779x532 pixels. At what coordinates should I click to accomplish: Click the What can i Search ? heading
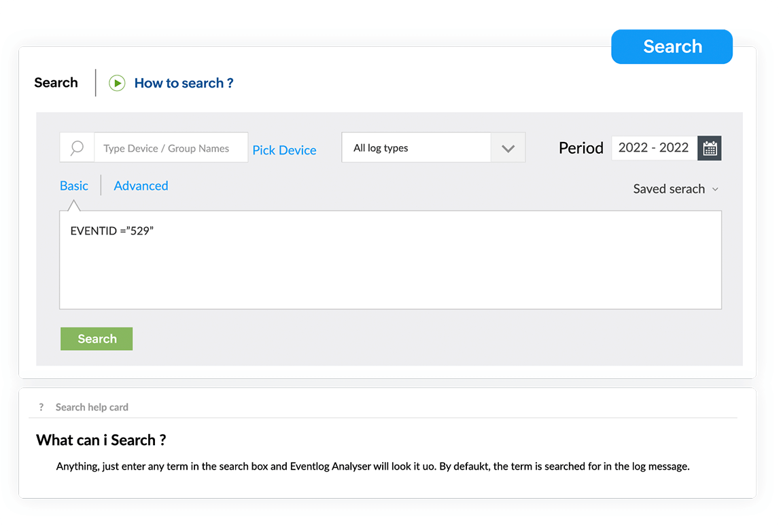point(101,440)
